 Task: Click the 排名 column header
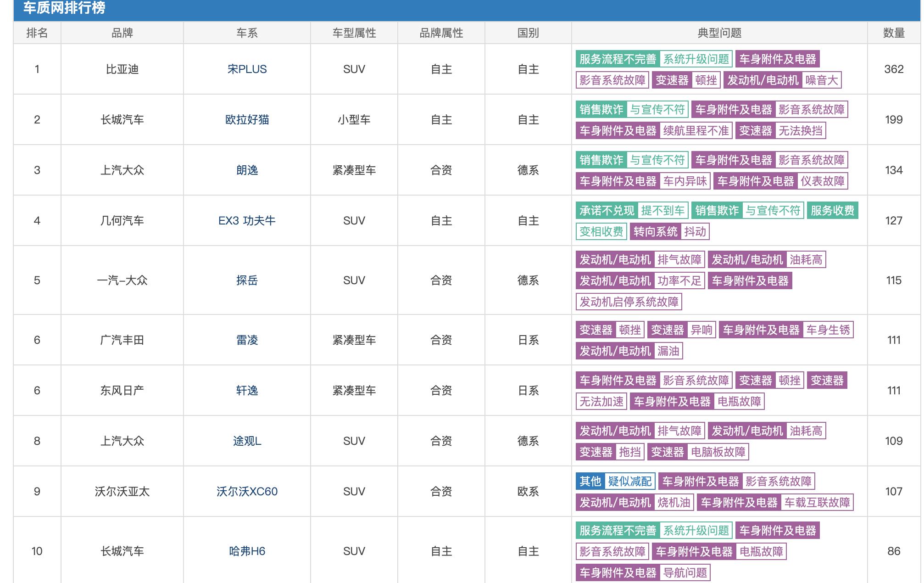pos(38,33)
